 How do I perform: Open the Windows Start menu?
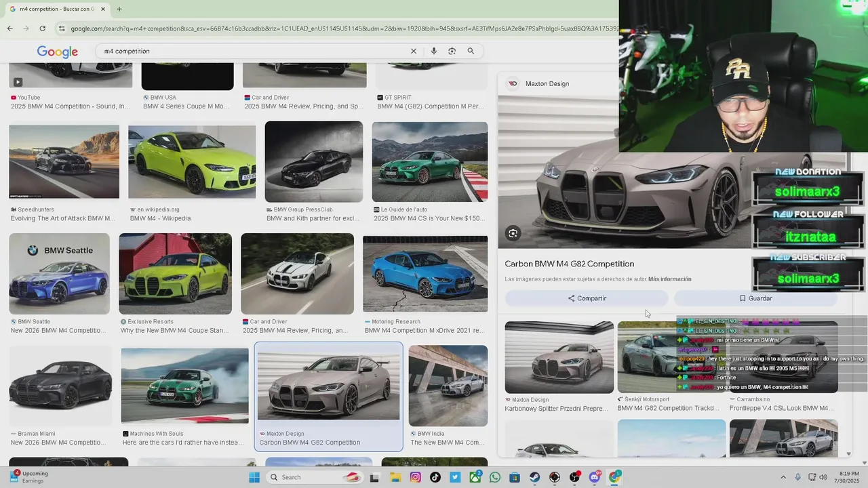(254, 477)
